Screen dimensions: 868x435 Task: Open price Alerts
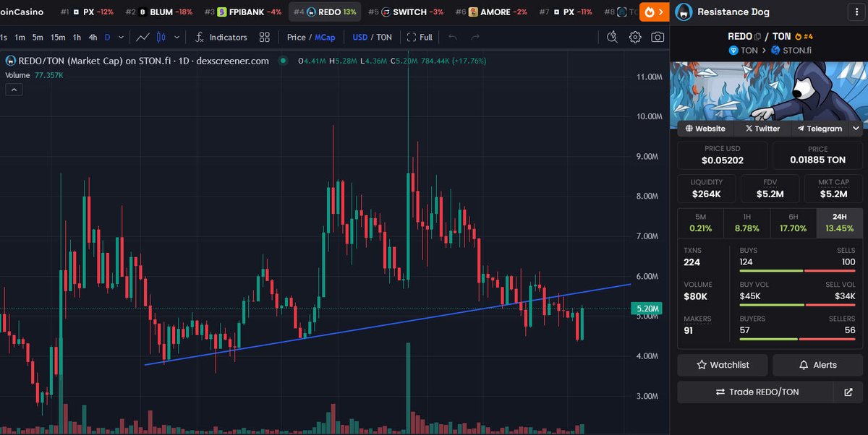click(817, 365)
